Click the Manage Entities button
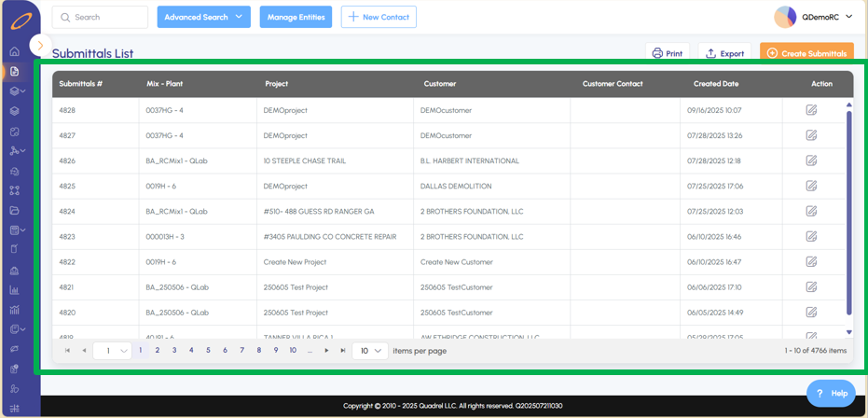The image size is (868, 418). point(296,17)
